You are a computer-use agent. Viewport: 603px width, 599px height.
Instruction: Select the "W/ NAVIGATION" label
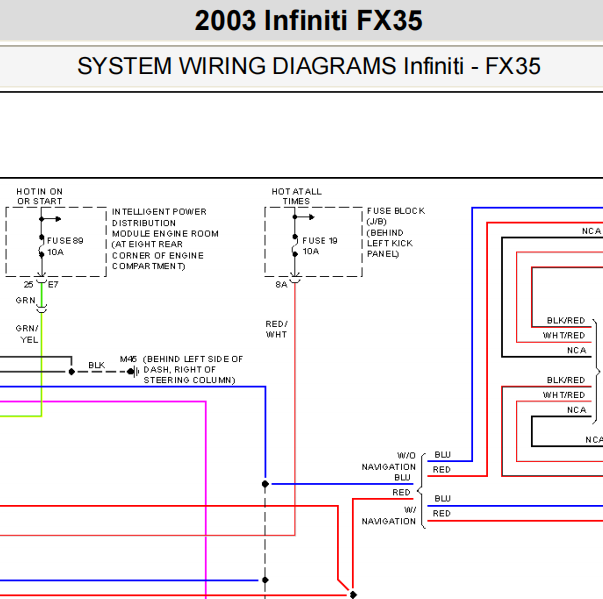388,516
